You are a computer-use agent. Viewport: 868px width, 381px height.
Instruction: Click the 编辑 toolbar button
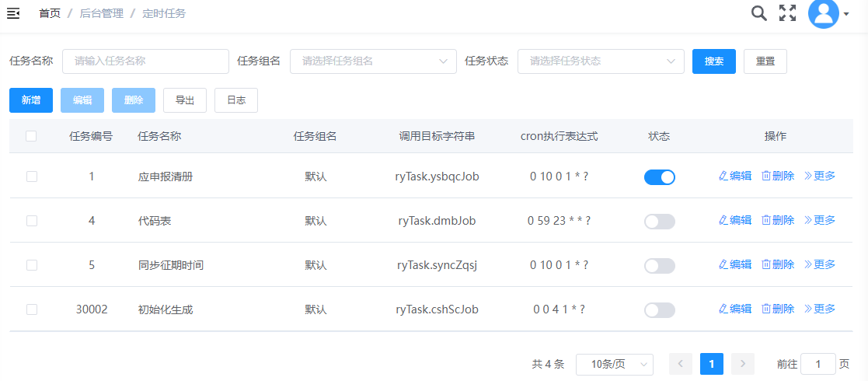[x=82, y=100]
